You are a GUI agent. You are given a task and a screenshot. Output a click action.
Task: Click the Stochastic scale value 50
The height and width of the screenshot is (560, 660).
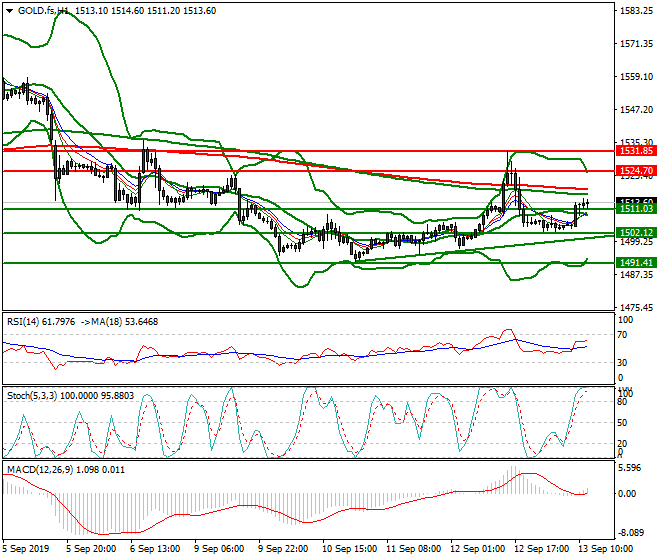pos(623,423)
